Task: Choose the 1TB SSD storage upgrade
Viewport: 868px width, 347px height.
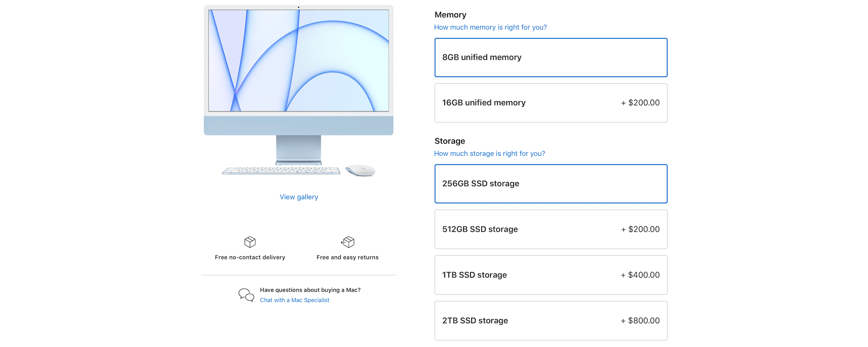Action: point(551,275)
